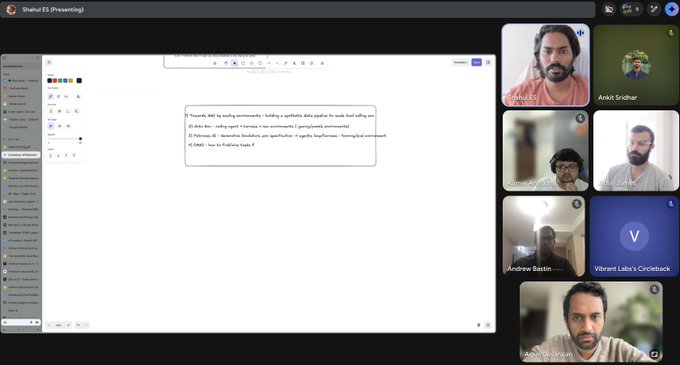
Task: Undo last whiteboard action
Action: pos(78,325)
